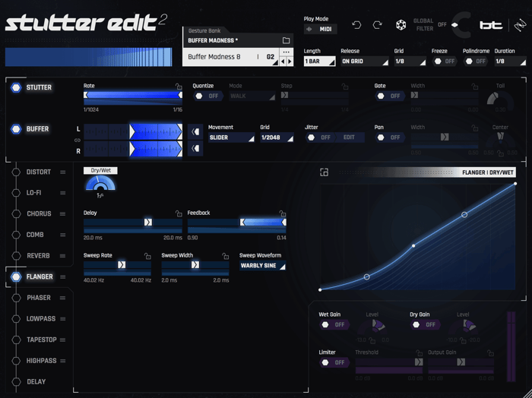Image resolution: width=532 pixels, height=398 pixels.
Task: Turn on the Gate switch
Action: pyautogui.click(x=390, y=96)
